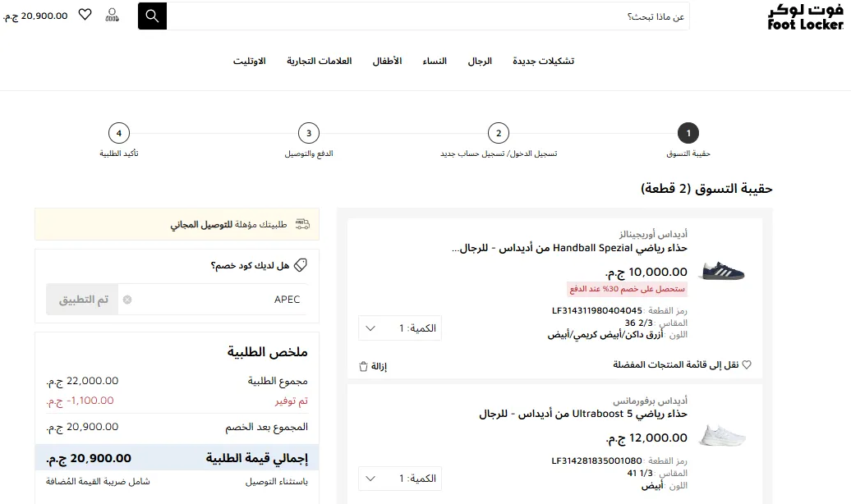Click 'أديداس برفورمانس' brand label
The height and width of the screenshot is (504, 851).
(651, 401)
